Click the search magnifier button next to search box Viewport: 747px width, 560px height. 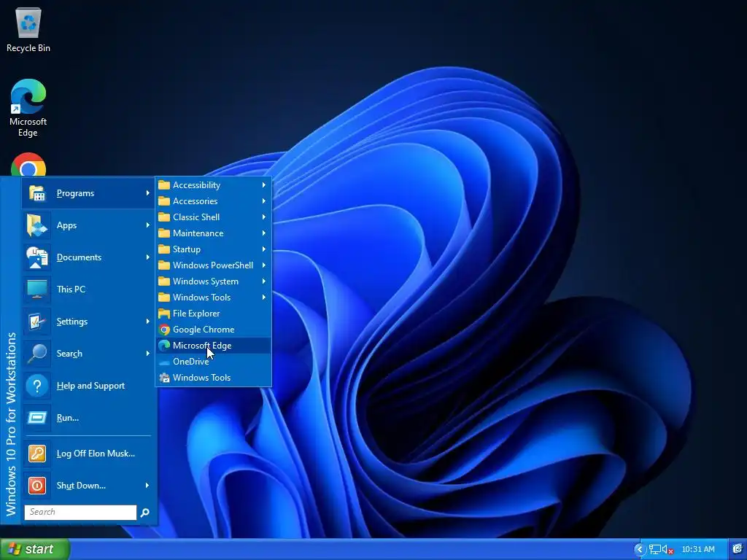145,513
